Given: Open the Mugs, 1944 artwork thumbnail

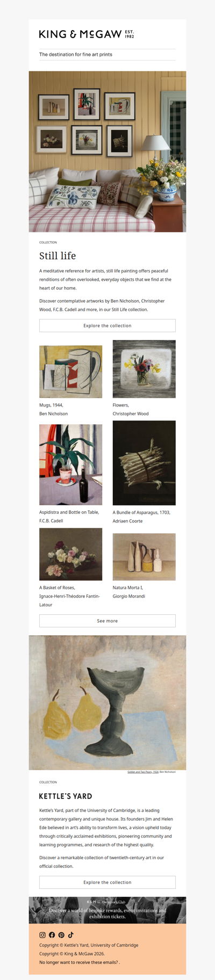Looking at the screenshot, I should click(x=70, y=372).
